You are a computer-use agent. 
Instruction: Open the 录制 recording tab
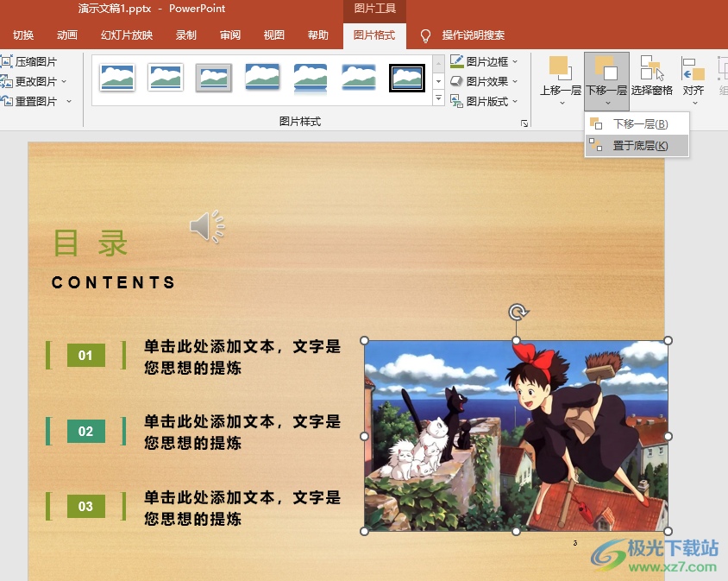coord(186,35)
